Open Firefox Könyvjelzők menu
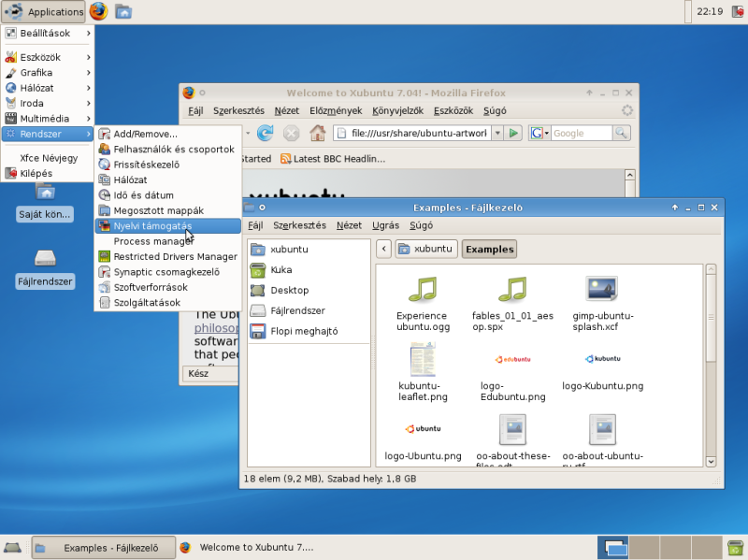This screenshot has height=560, width=748. (x=399, y=110)
